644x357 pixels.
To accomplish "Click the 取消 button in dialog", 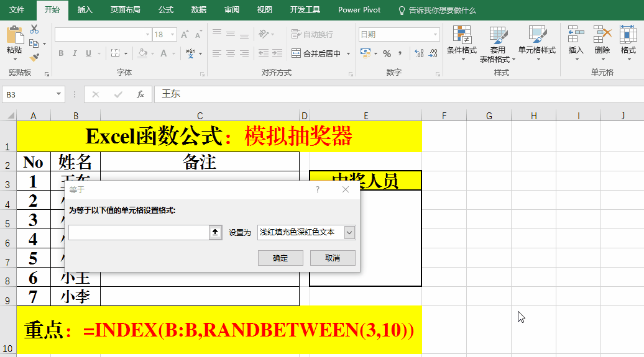I will coord(333,258).
